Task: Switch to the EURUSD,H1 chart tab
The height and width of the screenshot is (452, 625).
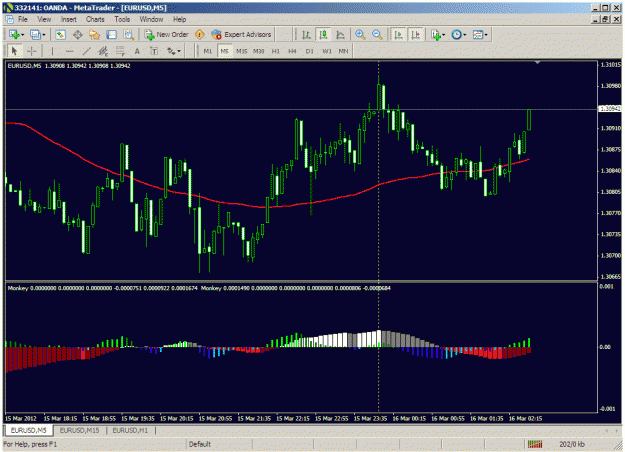Action: point(130,430)
